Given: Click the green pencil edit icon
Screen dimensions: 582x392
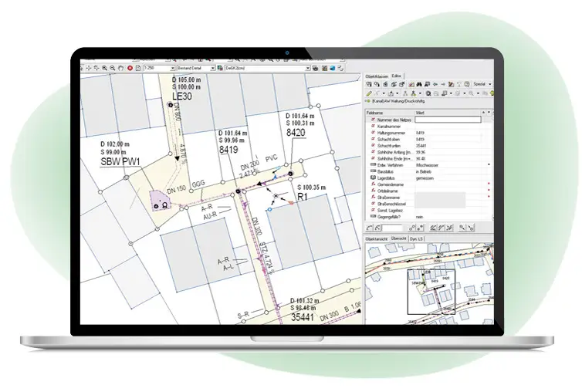Looking at the screenshot, I should (368, 93).
